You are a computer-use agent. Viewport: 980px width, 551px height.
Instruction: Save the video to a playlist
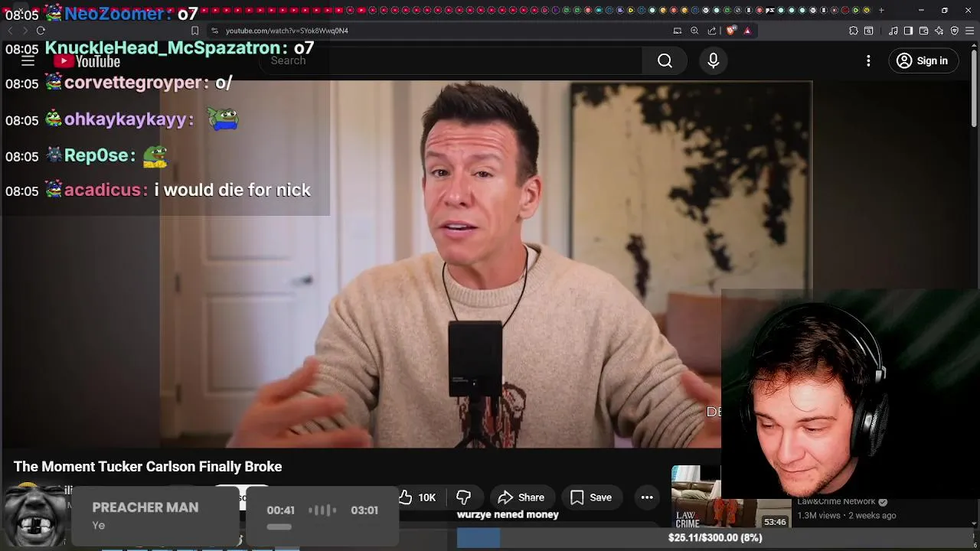coord(591,497)
